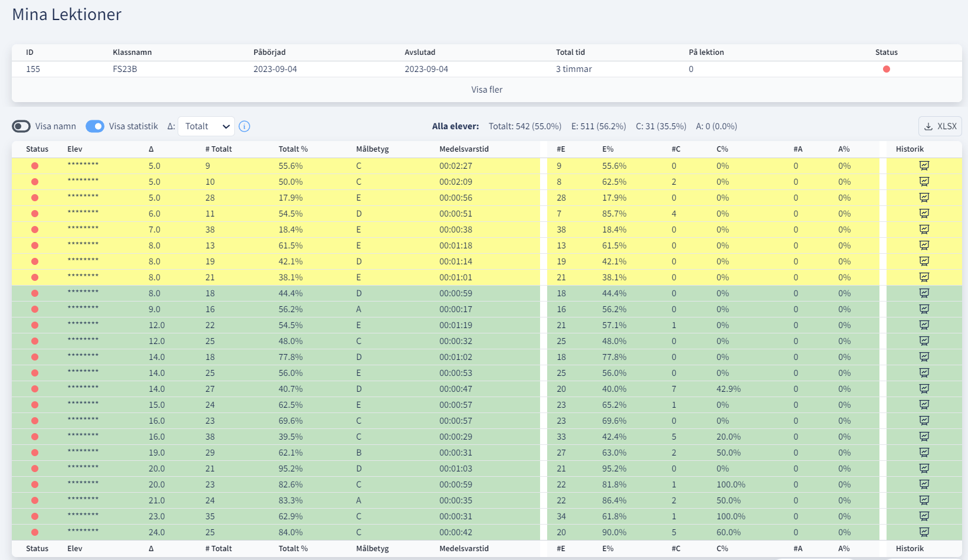Open history icon for the first student row
This screenshot has height=560, width=968.
(924, 166)
